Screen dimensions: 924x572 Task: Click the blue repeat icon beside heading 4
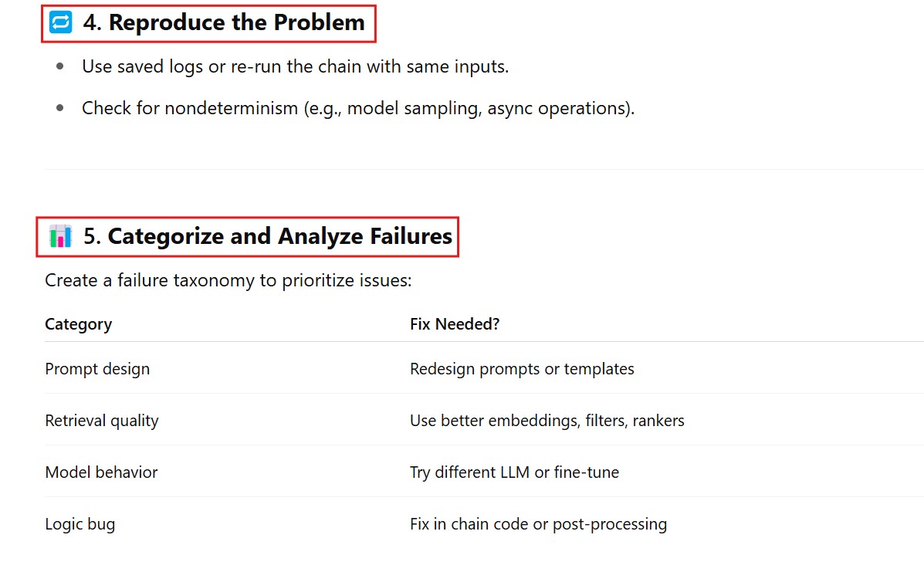point(60,22)
